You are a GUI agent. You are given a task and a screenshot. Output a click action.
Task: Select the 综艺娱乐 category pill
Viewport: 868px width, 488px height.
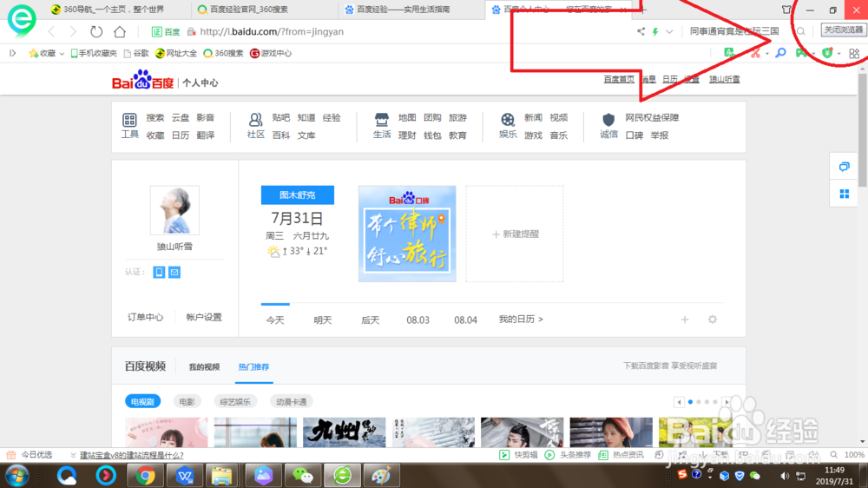point(235,401)
